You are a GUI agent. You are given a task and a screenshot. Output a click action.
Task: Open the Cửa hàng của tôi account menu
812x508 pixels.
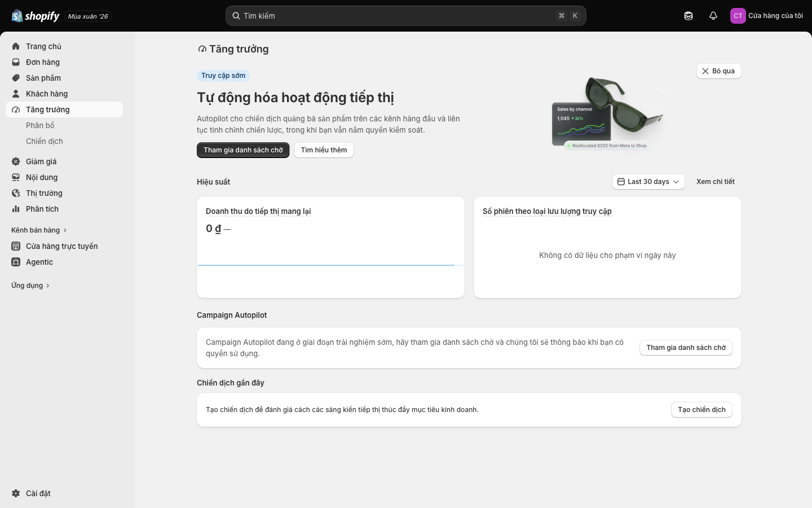coord(767,16)
